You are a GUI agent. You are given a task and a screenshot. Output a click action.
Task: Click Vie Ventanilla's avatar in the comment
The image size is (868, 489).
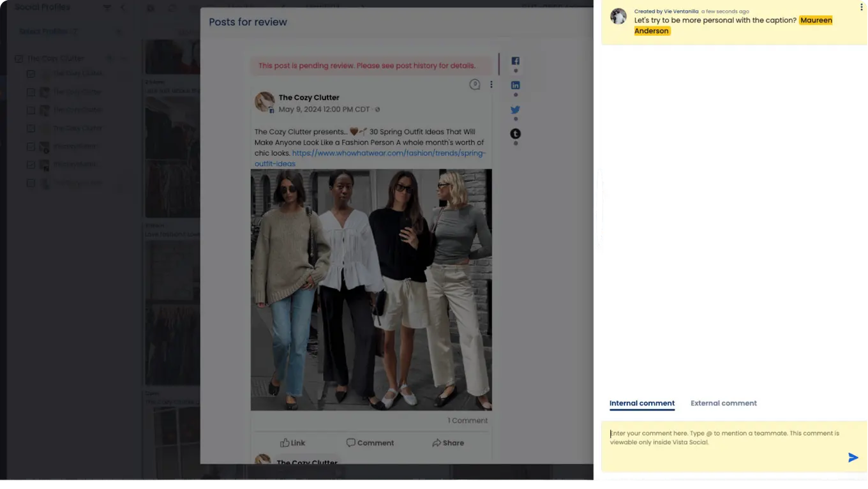618,17
